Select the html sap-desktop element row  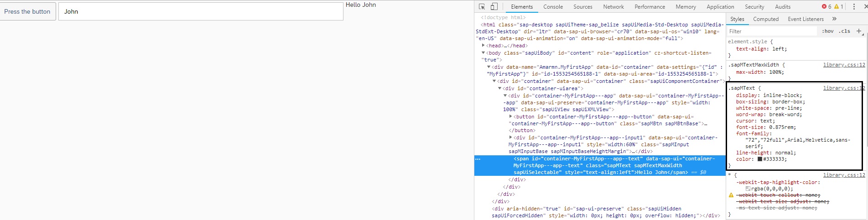(600, 31)
